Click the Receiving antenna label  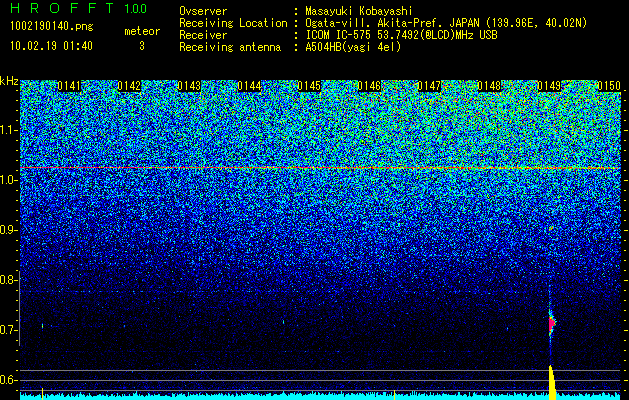click(230, 47)
